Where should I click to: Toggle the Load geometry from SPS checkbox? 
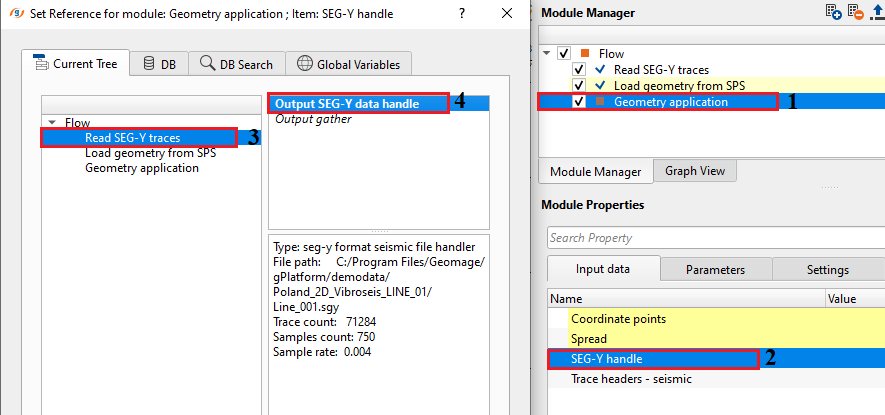coord(578,86)
